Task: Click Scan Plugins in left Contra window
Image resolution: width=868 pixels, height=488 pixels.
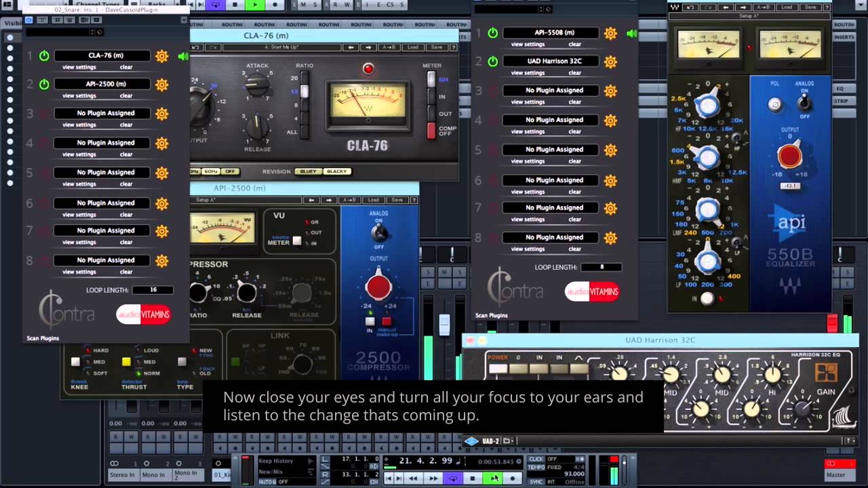Action: pyautogui.click(x=43, y=338)
